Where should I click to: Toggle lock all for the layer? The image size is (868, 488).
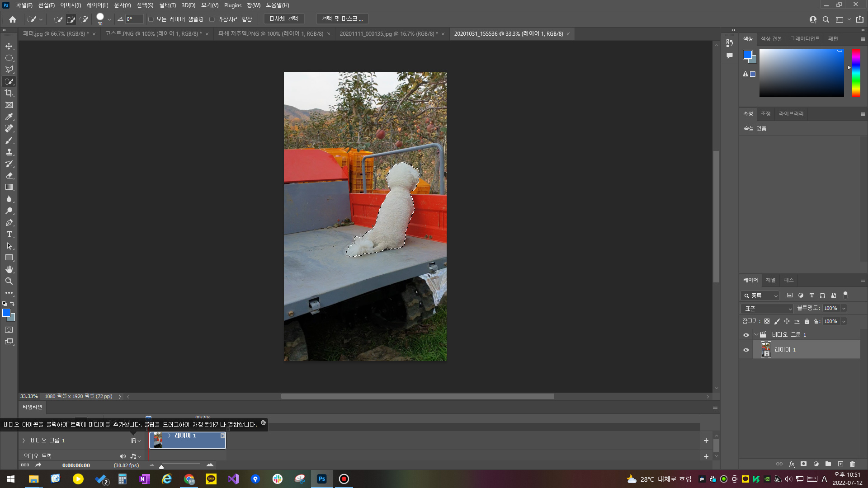coord(807,321)
